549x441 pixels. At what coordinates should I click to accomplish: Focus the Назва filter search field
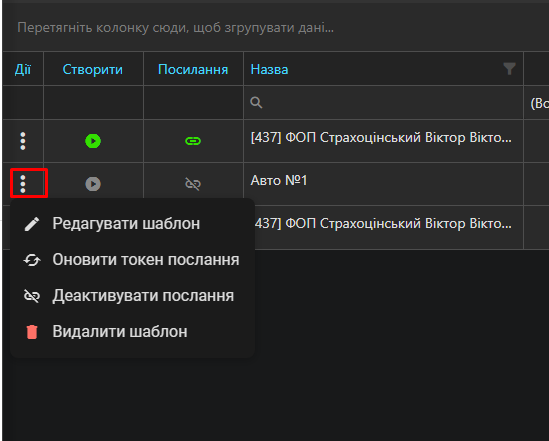point(383,103)
